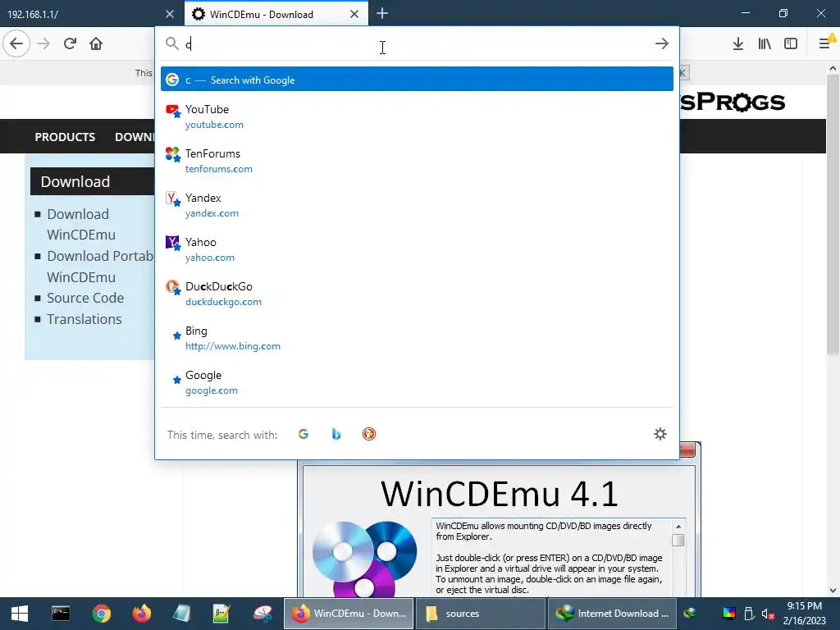Screen dimensions: 840x630
Task: Search this time with DuckDuckGo icon
Action: click(x=369, y=434)
